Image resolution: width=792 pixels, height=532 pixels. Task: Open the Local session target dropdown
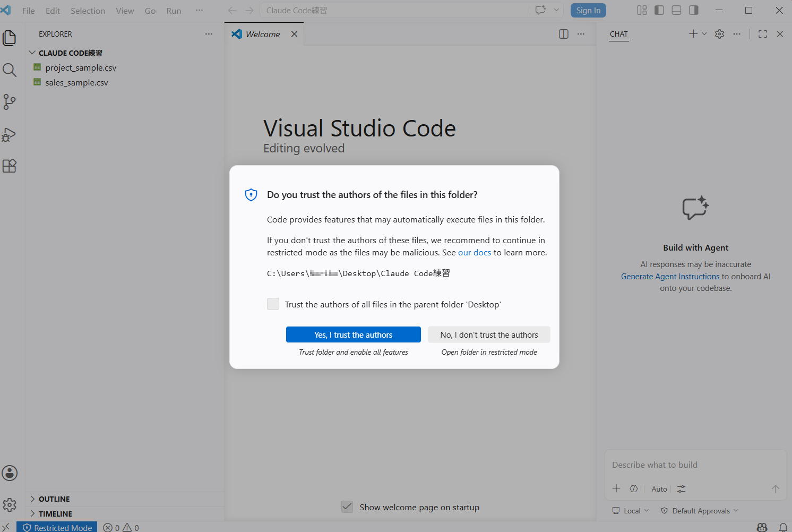pos(631,511)
